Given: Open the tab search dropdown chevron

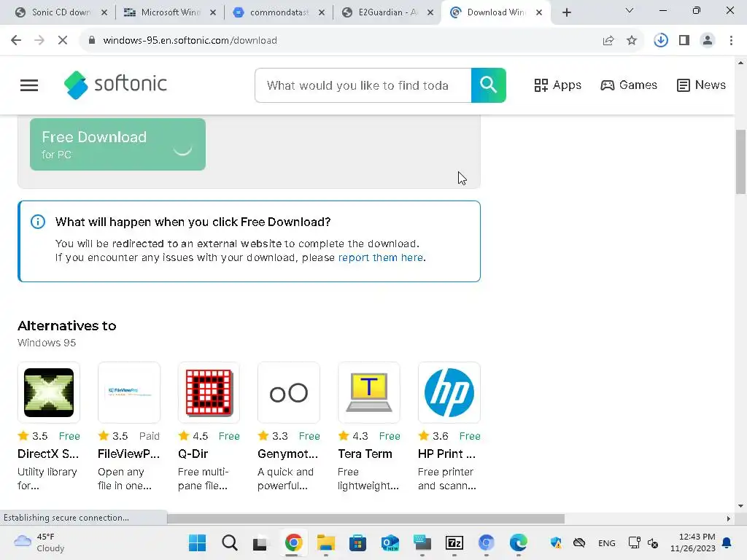Looking at the screenshot, I should [630, 10].
